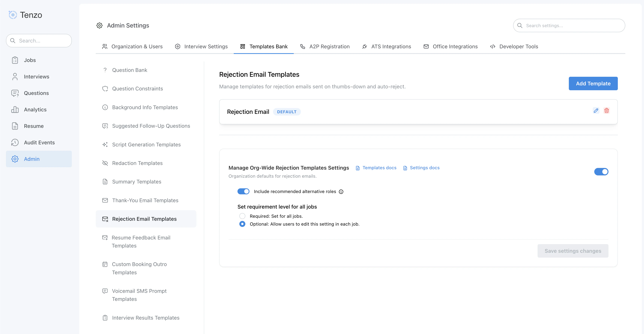Click the info icon beside alternative roles toggle

click(341, 192)
